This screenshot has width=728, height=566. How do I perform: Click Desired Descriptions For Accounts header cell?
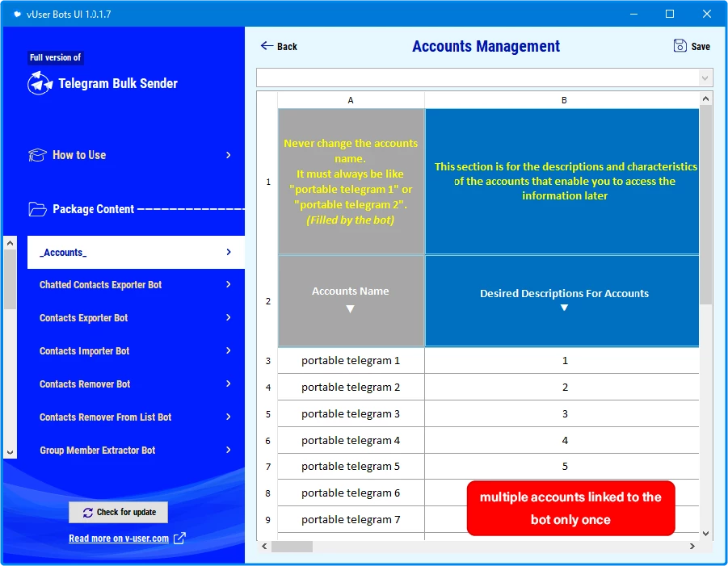click(562, 301)
